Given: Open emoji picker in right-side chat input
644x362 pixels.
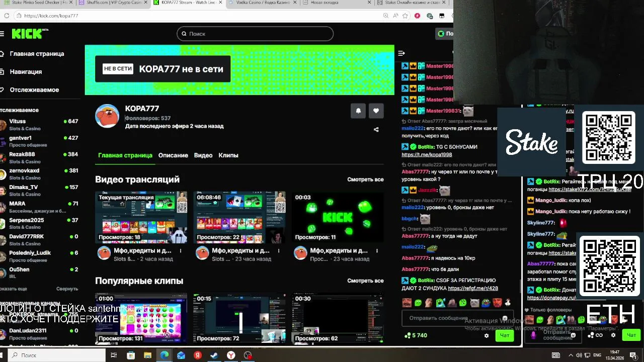Looking at the screenshot, I should coord(573,335).
